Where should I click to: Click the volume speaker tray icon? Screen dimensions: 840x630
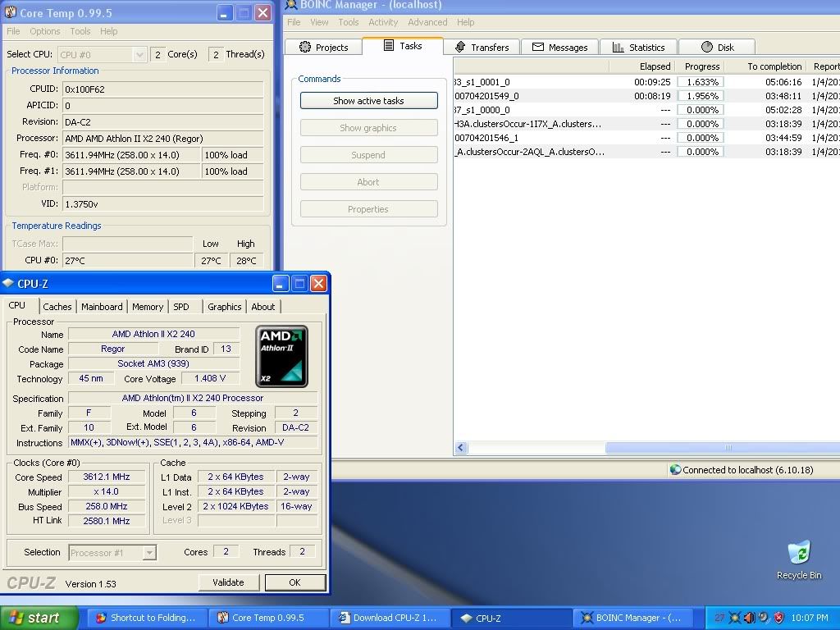click(x=750, y=618)
